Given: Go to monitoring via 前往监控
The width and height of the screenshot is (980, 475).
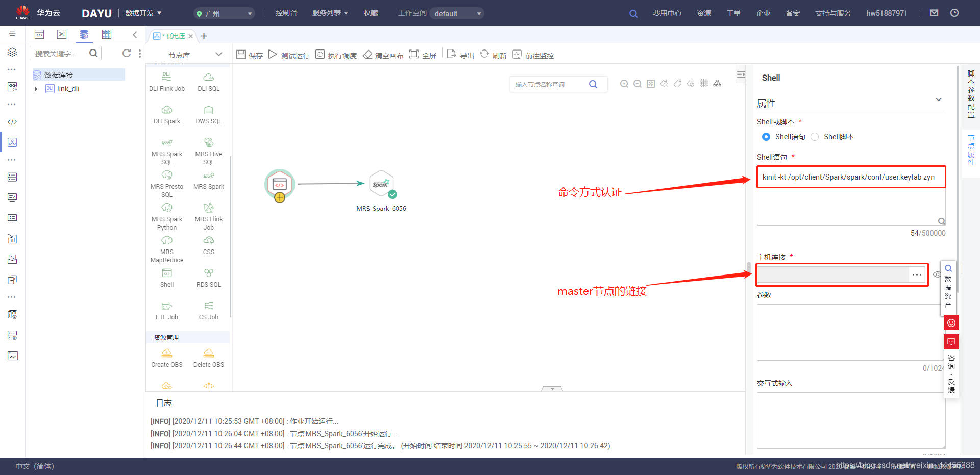Looking at the screenshot, I should tap(533, 55).
